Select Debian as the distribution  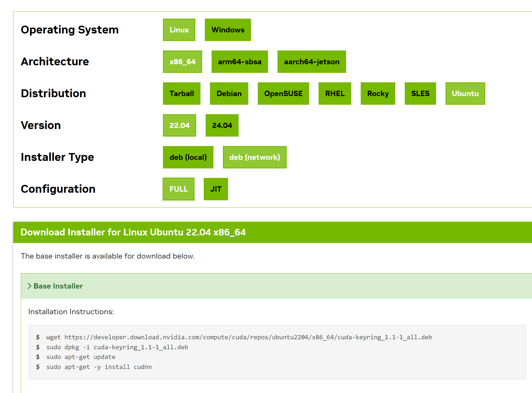click(x=229, y=94)
